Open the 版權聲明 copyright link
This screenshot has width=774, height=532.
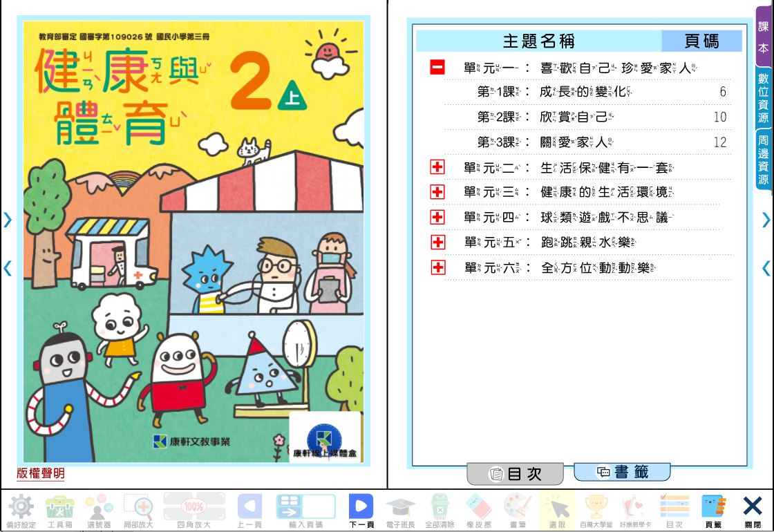point(41,473)
